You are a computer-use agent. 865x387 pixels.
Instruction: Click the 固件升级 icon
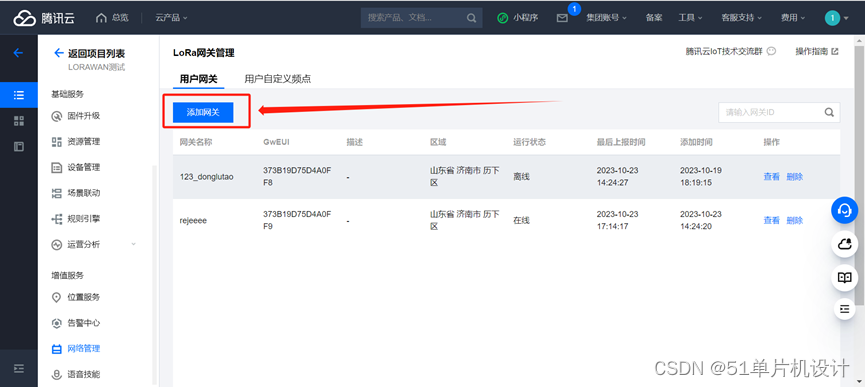(x=56, y=116)
